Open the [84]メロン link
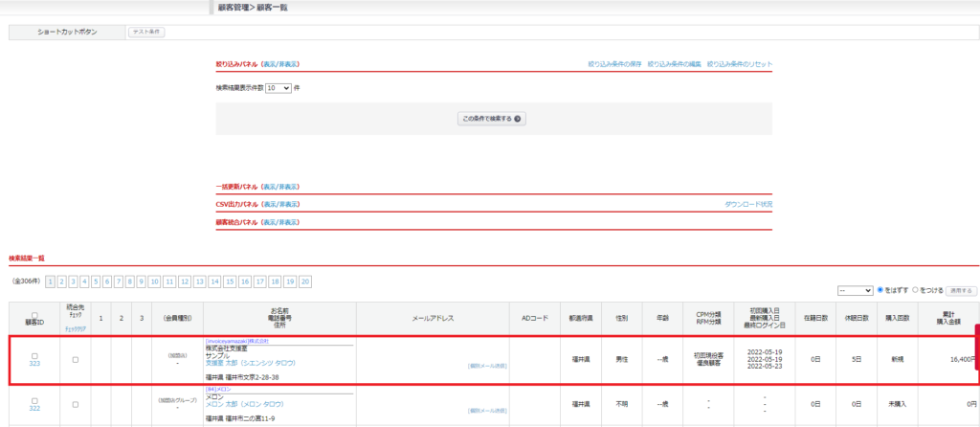 pyautogui.click(x=218, y=389)
